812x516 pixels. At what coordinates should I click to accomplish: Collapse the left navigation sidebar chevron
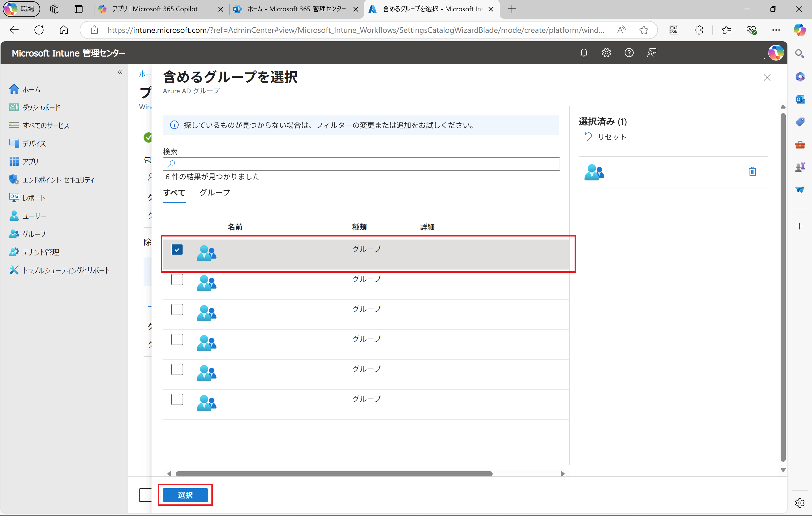(120, 72)
